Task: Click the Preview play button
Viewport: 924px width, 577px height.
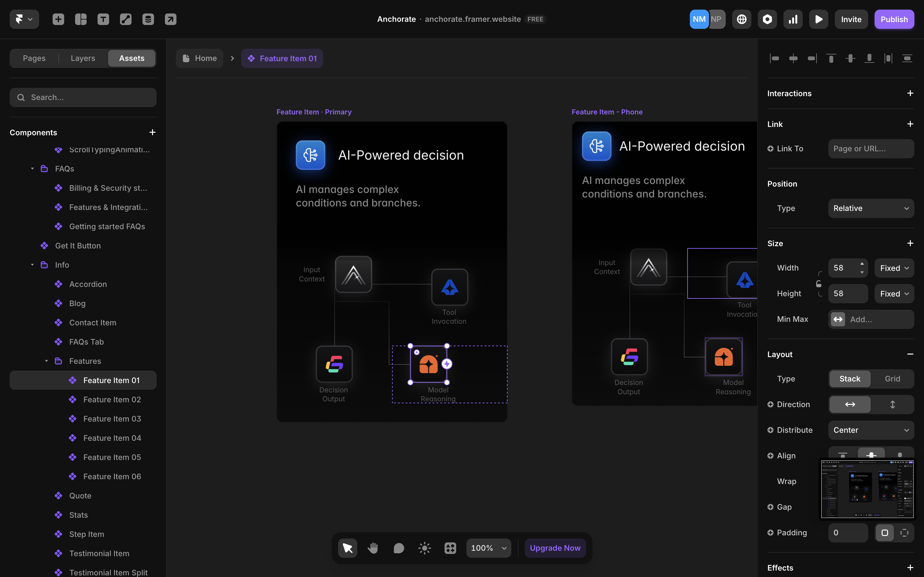Action: coord(818,19)
